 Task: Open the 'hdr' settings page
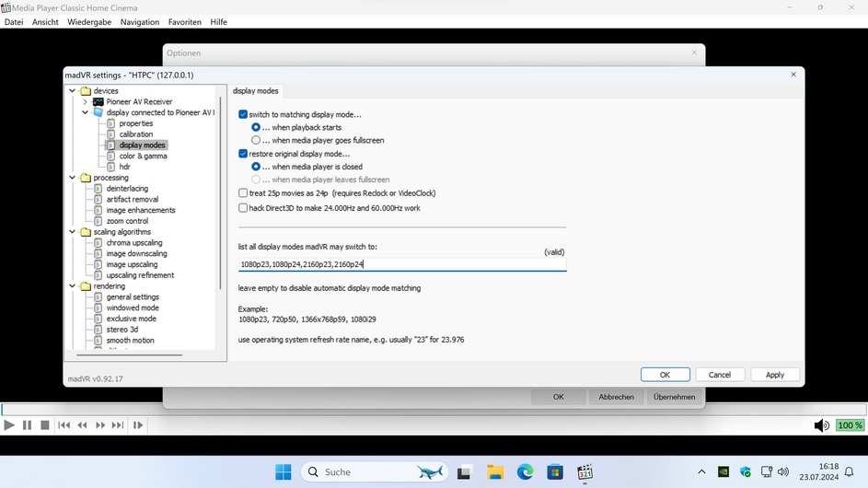[x=124, y=167]
